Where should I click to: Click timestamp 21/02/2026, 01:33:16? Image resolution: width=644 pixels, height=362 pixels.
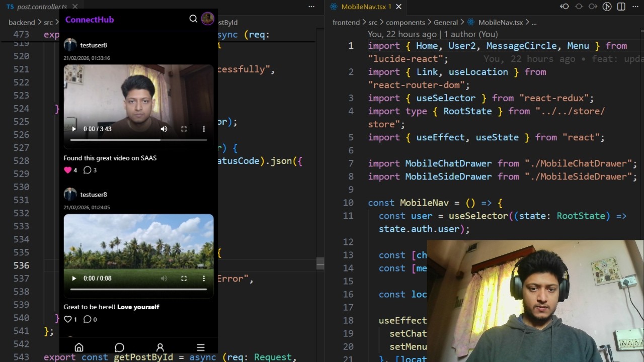click(87, 58)
